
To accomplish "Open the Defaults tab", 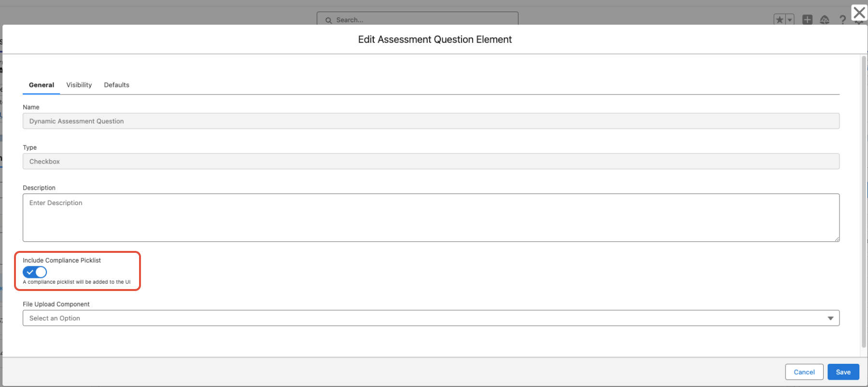I will [116, 85].
